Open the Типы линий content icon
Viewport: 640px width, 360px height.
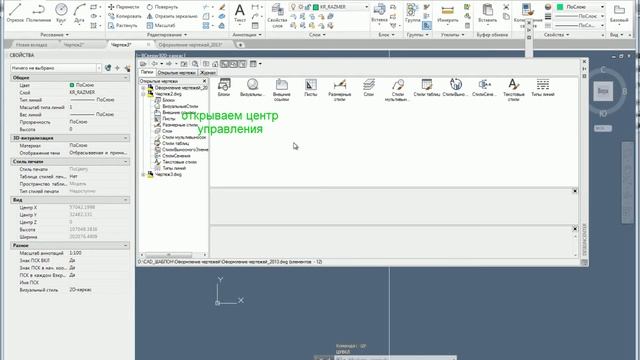542,87
